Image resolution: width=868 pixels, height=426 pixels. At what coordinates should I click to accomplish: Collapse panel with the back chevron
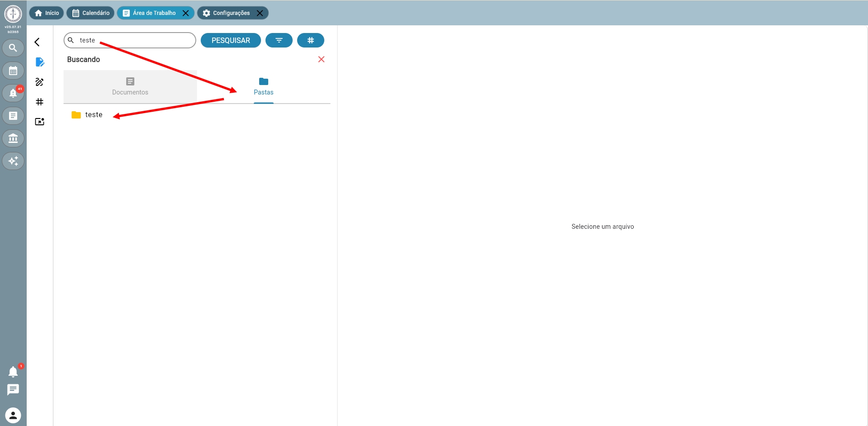click(38, 42)
